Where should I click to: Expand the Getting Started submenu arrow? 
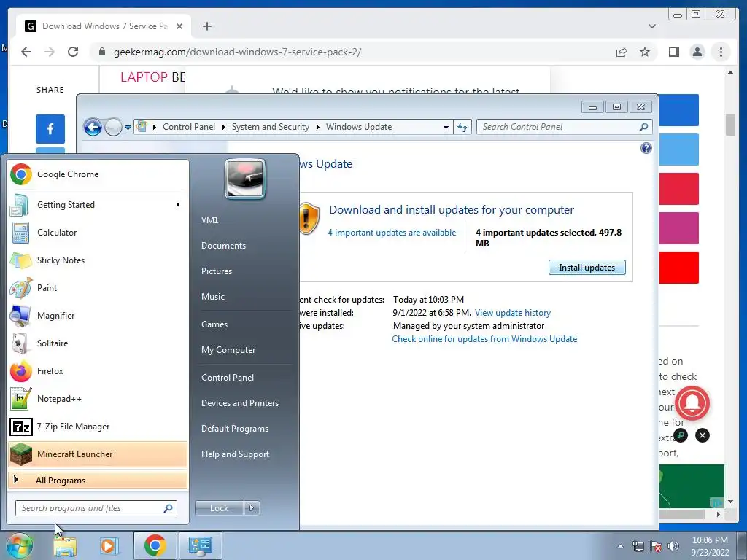(177, 205)
